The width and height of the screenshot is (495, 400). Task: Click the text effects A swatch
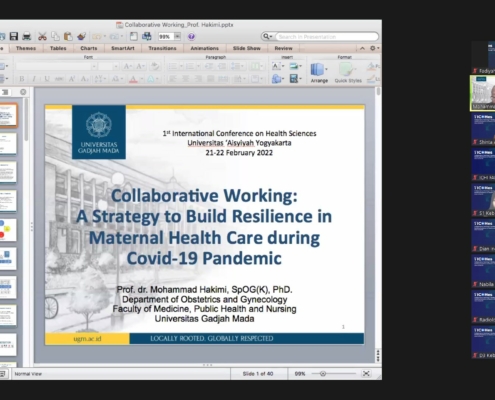pos(151,79)
